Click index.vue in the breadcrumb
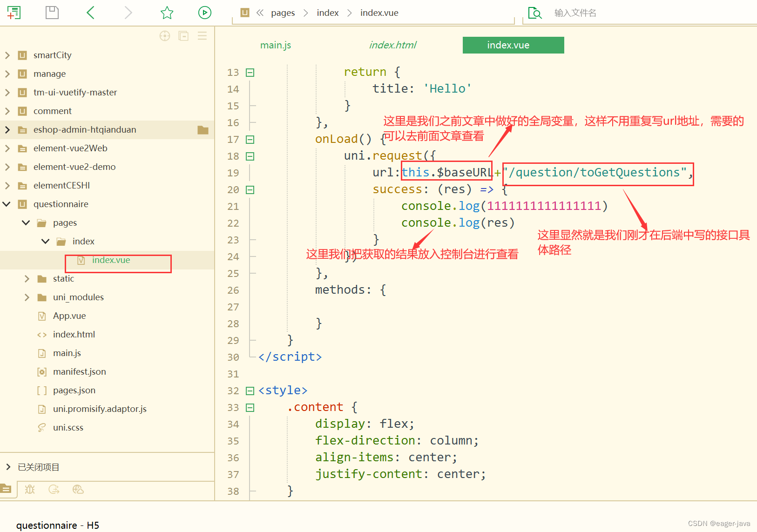The image size is (757, 532). (379, 13)
